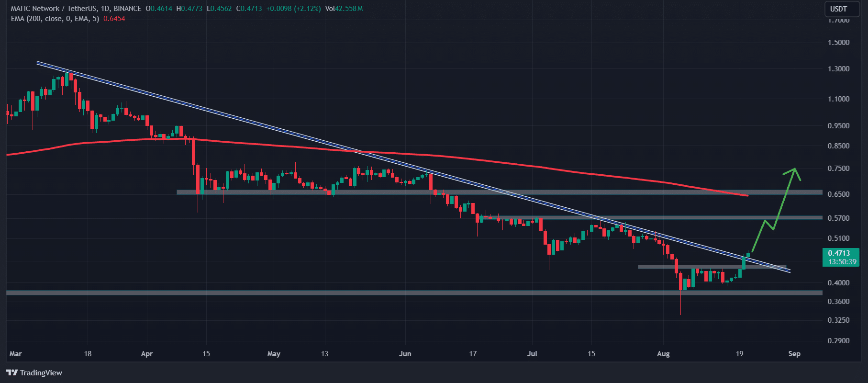Viewport: 868px width, 383px height.
Task: Click the 0.5700 price axis label
Action: [x=839, y=218]
